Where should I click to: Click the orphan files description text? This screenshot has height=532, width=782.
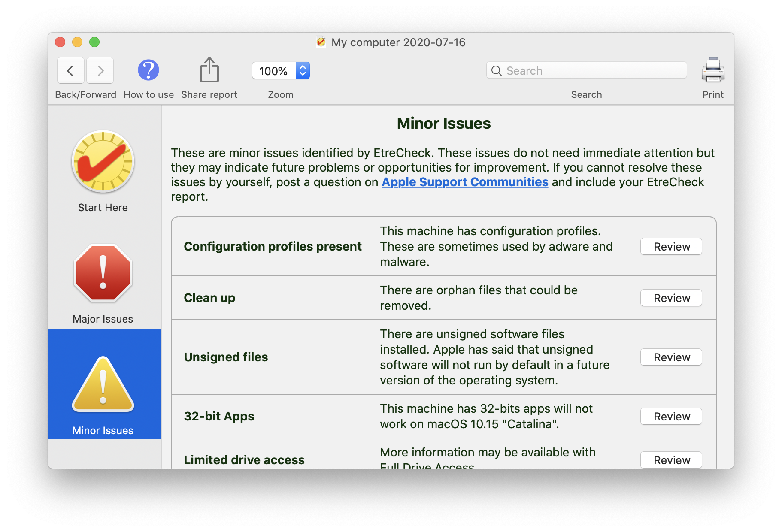(x=479, y=298)
